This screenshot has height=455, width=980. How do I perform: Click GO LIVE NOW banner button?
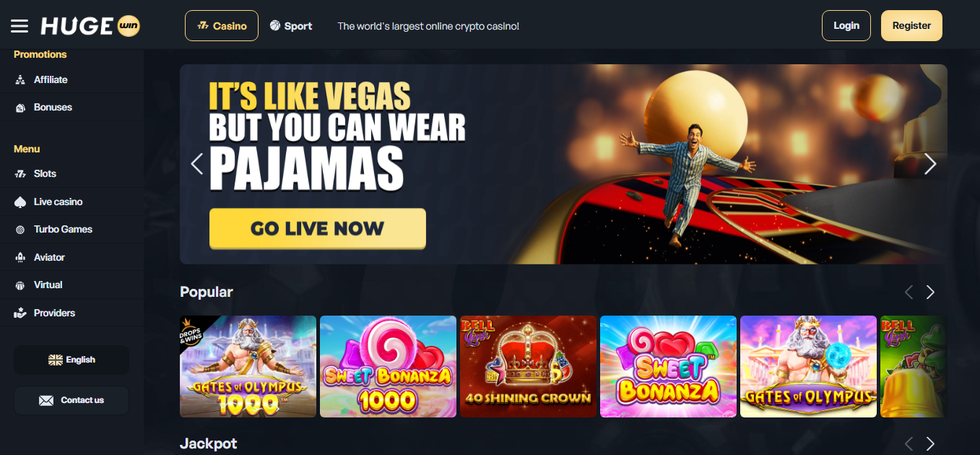click(318, 229)
